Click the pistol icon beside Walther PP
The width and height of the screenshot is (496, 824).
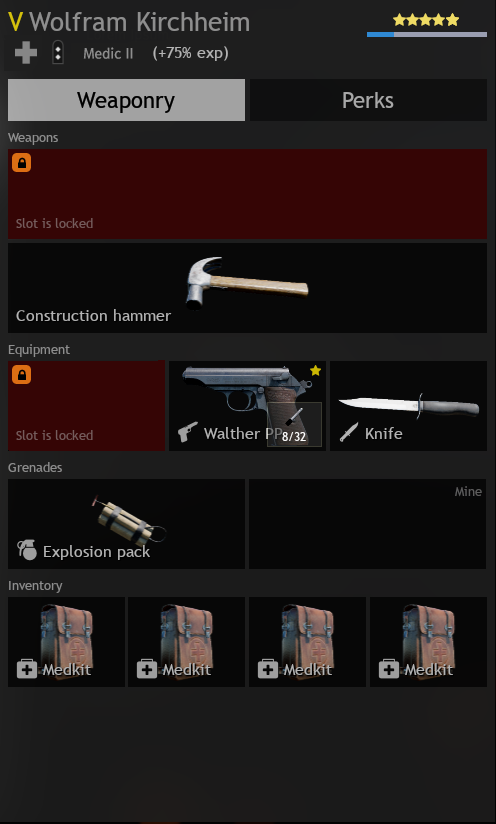pyautogui.click(x=188, y=432)
